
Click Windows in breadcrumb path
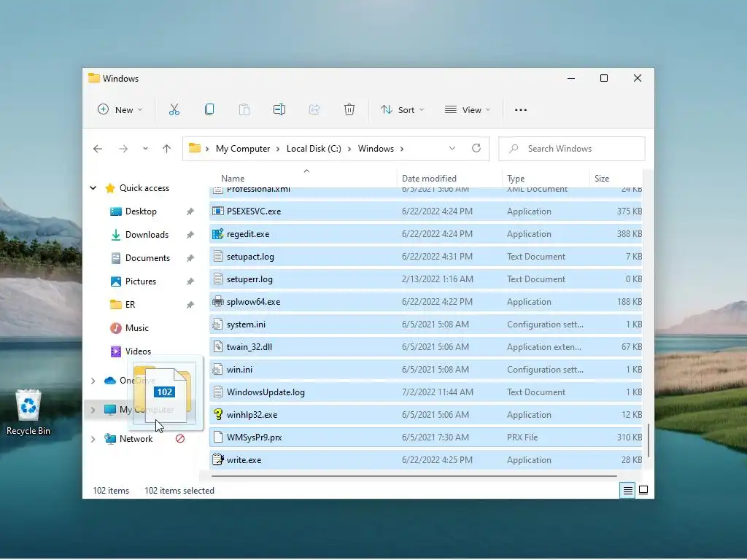click(376, 149)
